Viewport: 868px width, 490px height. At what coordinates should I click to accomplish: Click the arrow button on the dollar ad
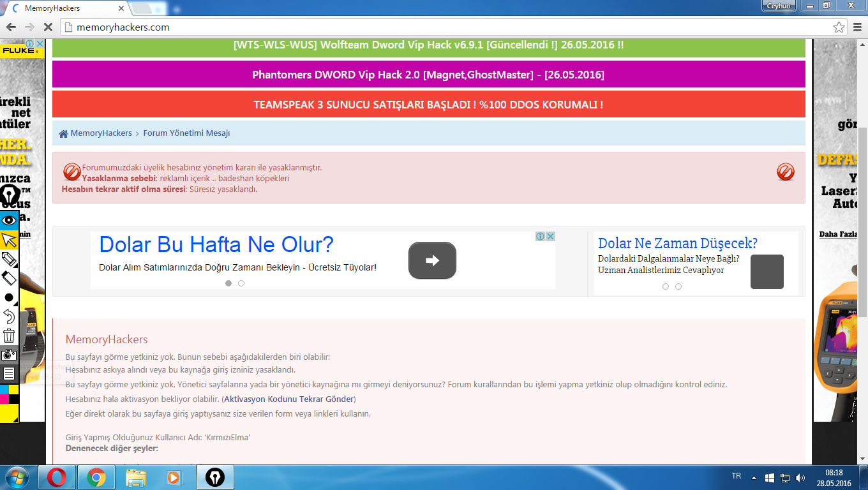(x=432, y=260)
